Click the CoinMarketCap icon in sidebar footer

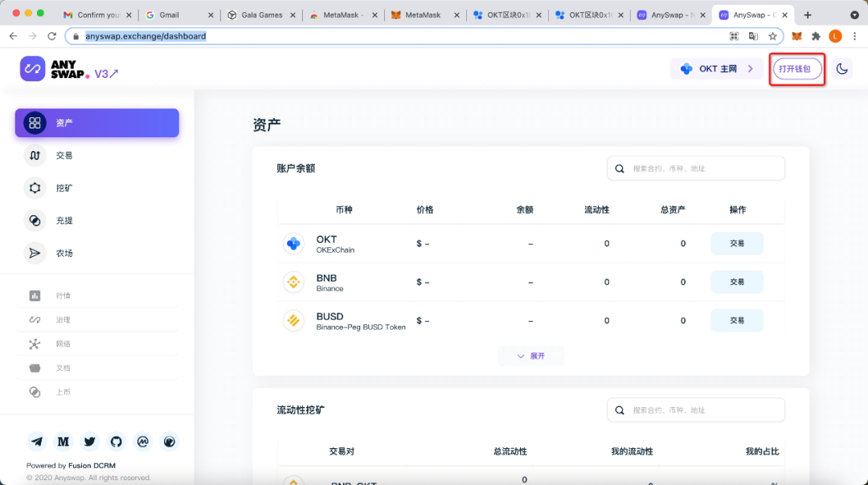(143, 442)
